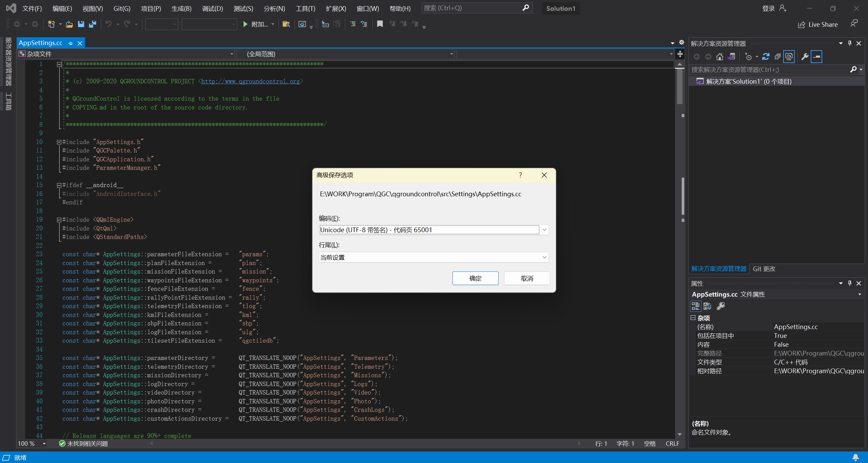Viewport: 868px width, 463px height.
Task: Click the Live Share icon
Action: pos(801,25)
